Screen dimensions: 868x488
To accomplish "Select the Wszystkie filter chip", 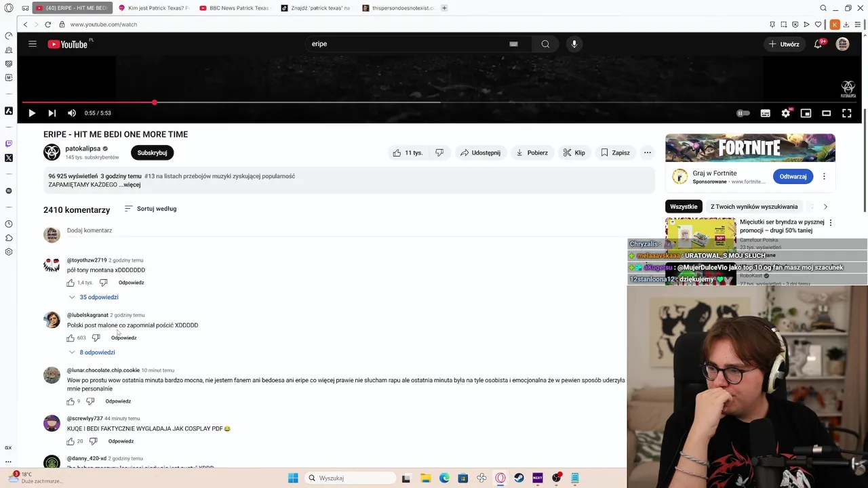I will [684, 207].
